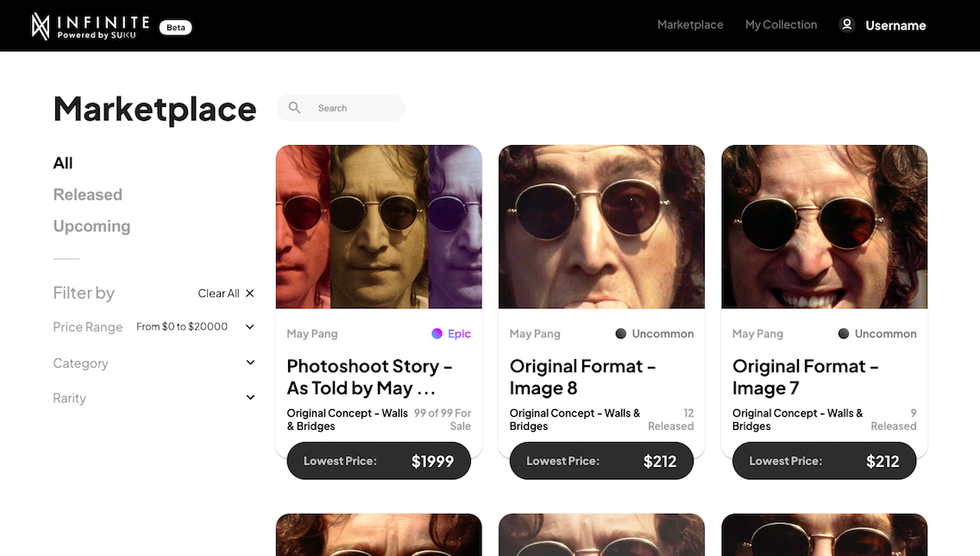
Task: Click the Beta badge next to logo
Action: point(176,28)
